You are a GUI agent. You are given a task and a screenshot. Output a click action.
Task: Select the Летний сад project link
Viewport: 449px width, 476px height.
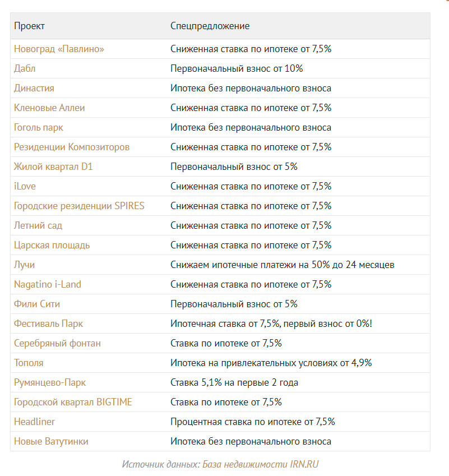click(38, 225)
